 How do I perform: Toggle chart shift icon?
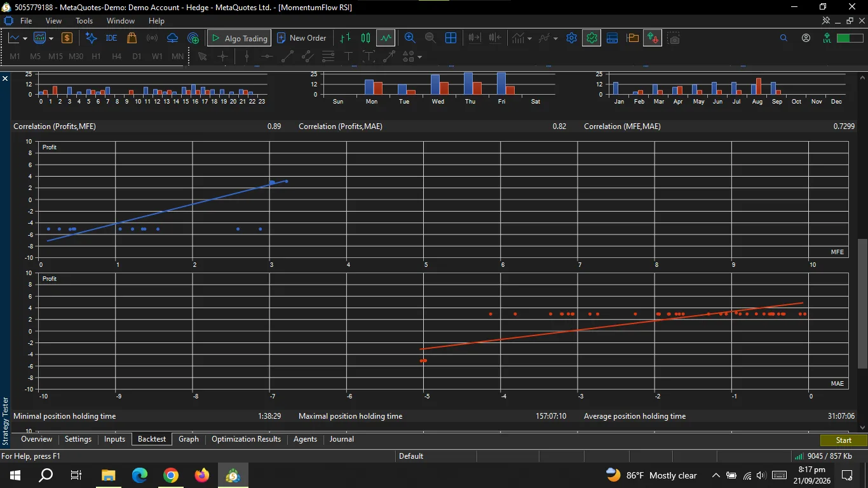coord(495,38)
